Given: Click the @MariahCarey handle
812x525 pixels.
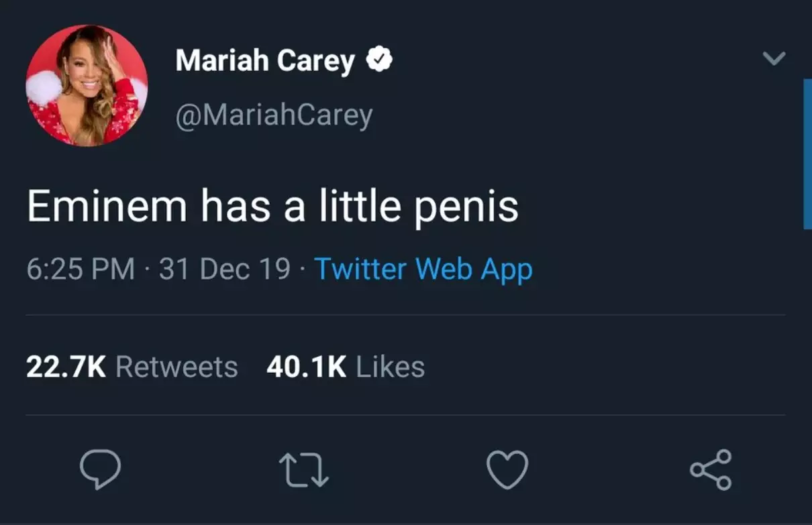Looking at the screenshot, I should point(274,116).
